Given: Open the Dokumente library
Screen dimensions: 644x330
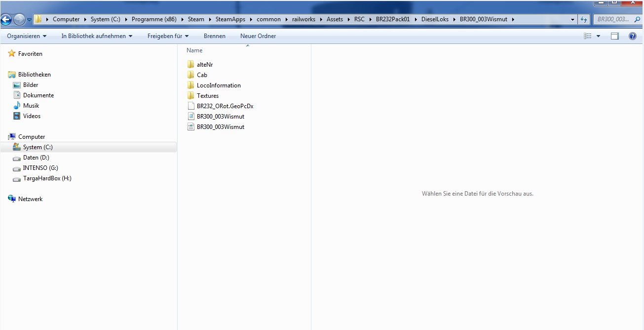Looking at the screenshot, I should click(38, 95).
